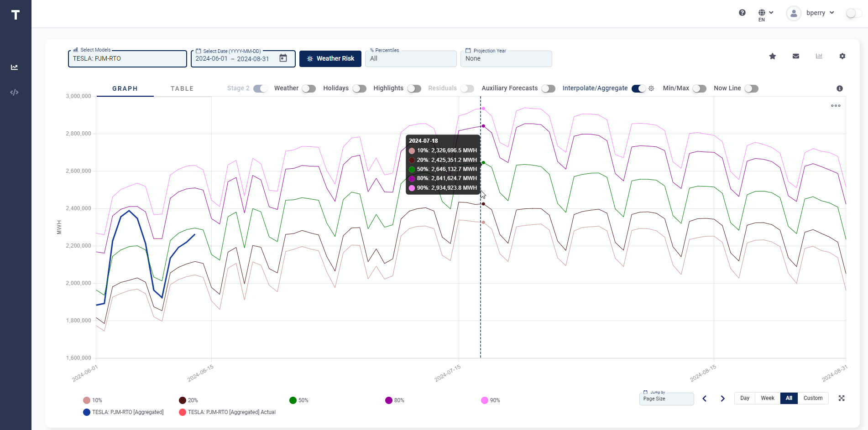Click the Custom date range button
Viewport: 868px width, 430px height.
[x=813, y=398]
